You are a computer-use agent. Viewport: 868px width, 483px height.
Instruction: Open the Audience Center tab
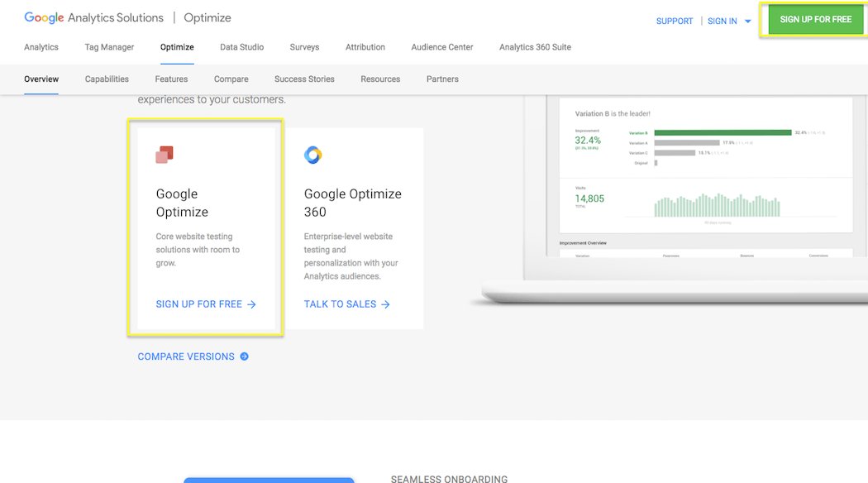coord(442,47)
